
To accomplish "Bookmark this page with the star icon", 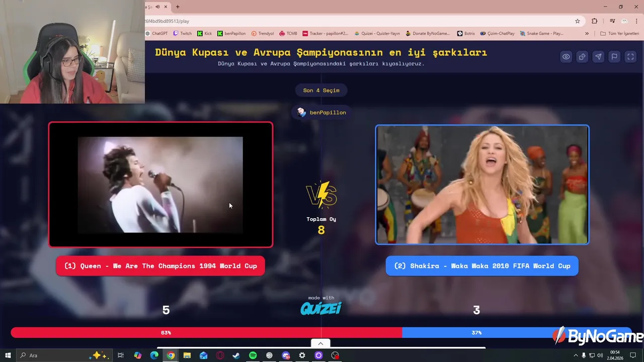I will [x=578, y=21].
